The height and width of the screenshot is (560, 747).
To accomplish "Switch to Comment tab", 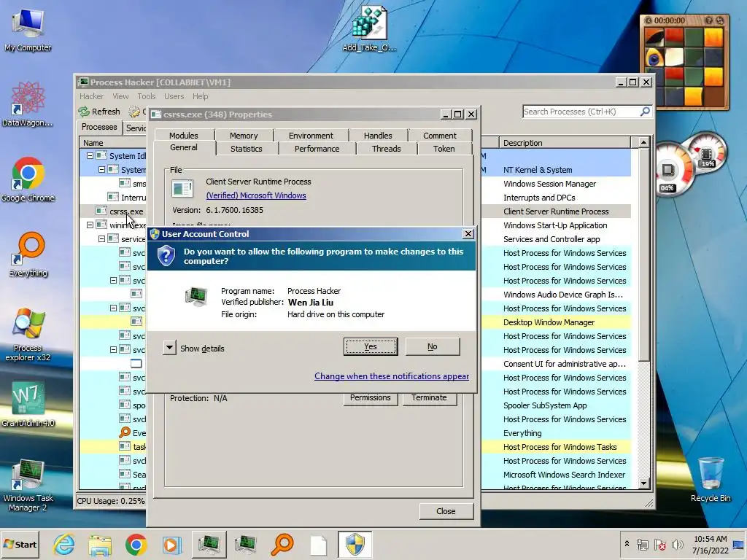I will click(440, 136).
